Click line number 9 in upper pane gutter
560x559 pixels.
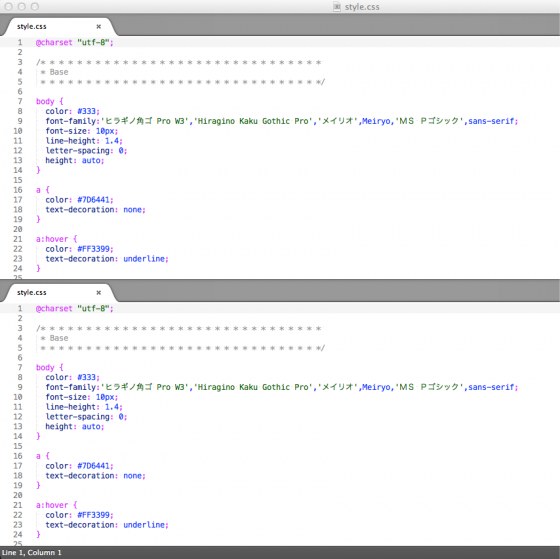point(20,121)
